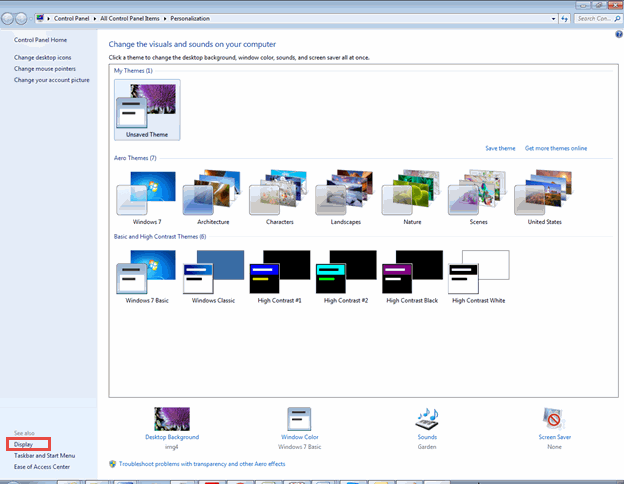Click the All Control Panel Items breadcrumb
624x484 pixels.
(x=130, y=18)
